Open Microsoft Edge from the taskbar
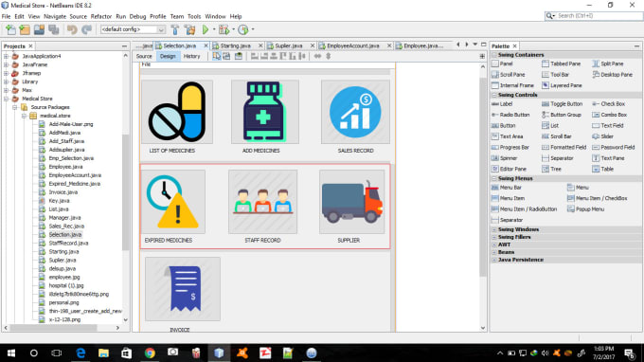This screenshot has height=362, width=644. (80, 353)
